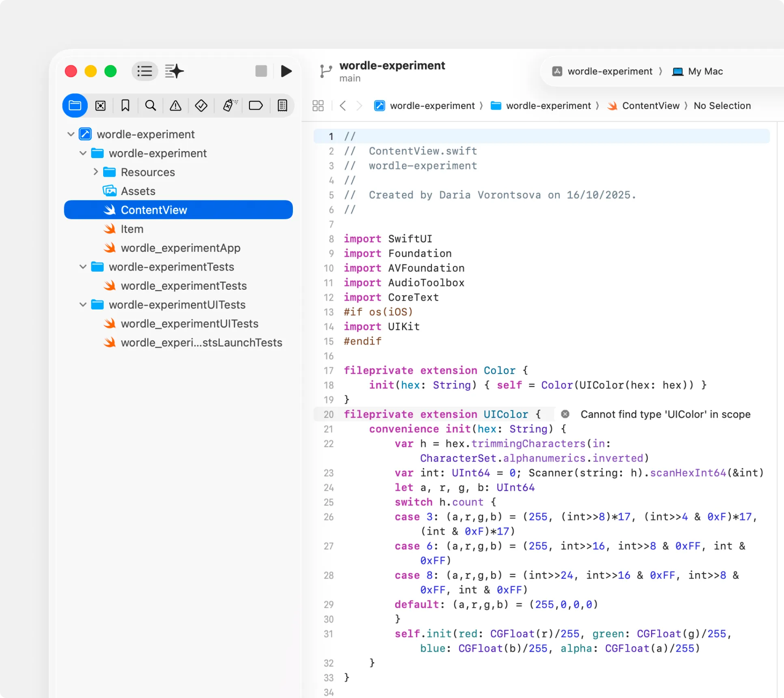Open wordle_experimentApp file
Viewport: 784px width, 698px height.
178,248
